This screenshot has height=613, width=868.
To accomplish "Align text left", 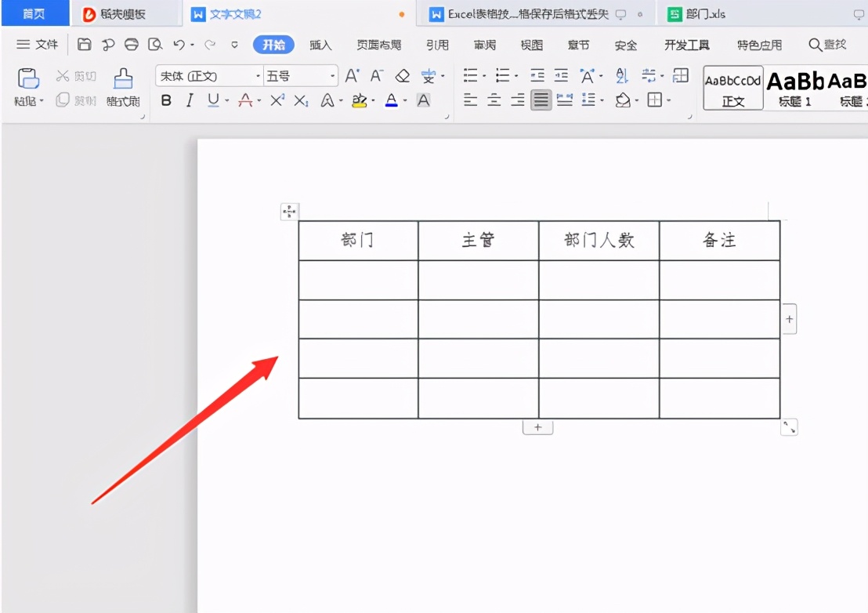I will click(x=470, y=100).
